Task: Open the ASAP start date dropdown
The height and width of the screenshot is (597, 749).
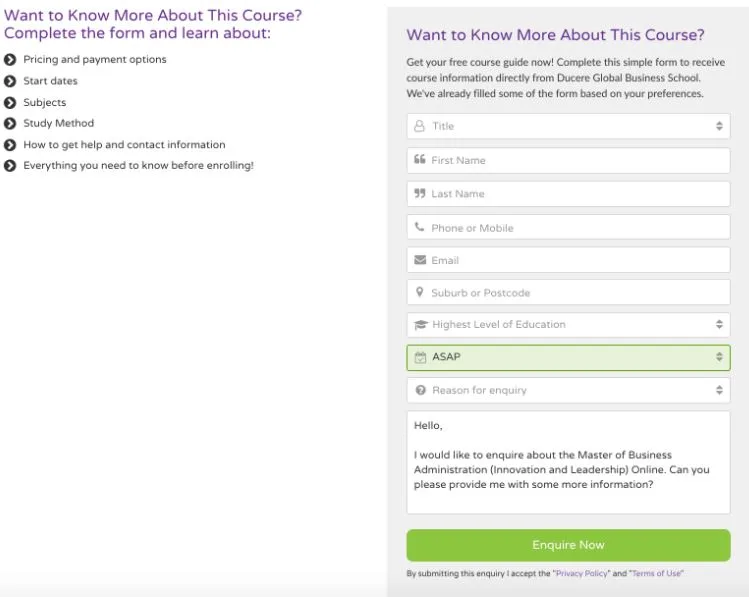Action: [568, 357]
